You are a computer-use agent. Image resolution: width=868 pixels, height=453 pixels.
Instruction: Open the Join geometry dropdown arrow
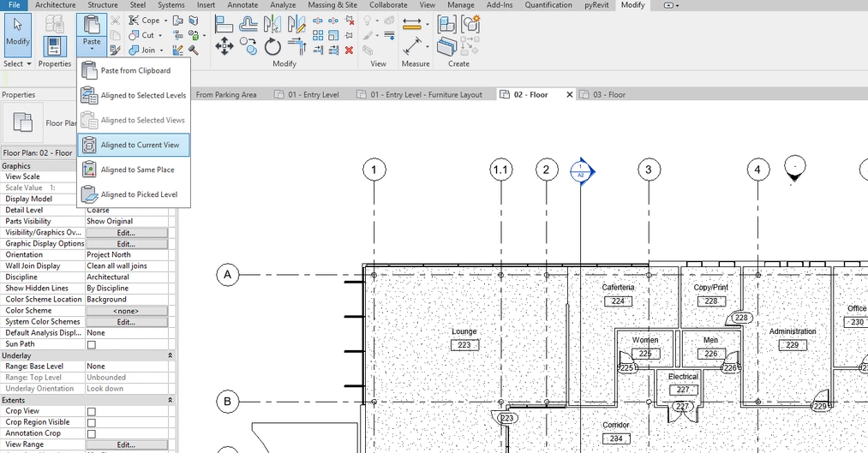tap(162, 51)
